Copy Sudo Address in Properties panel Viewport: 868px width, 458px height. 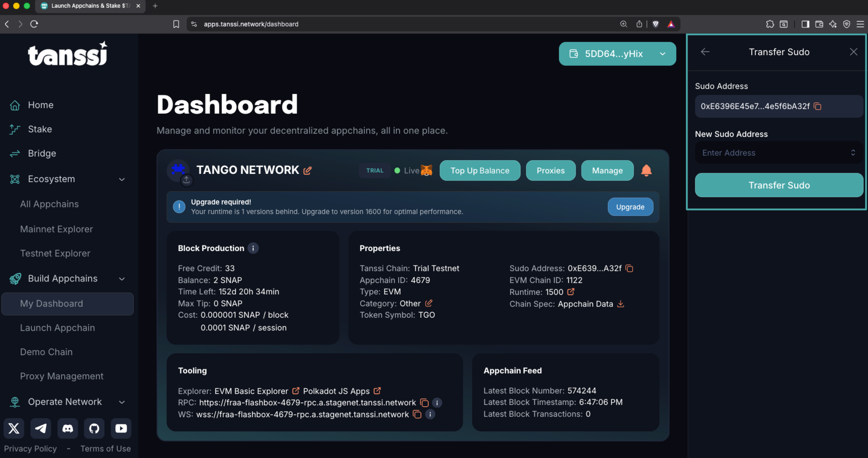[629, 268]
